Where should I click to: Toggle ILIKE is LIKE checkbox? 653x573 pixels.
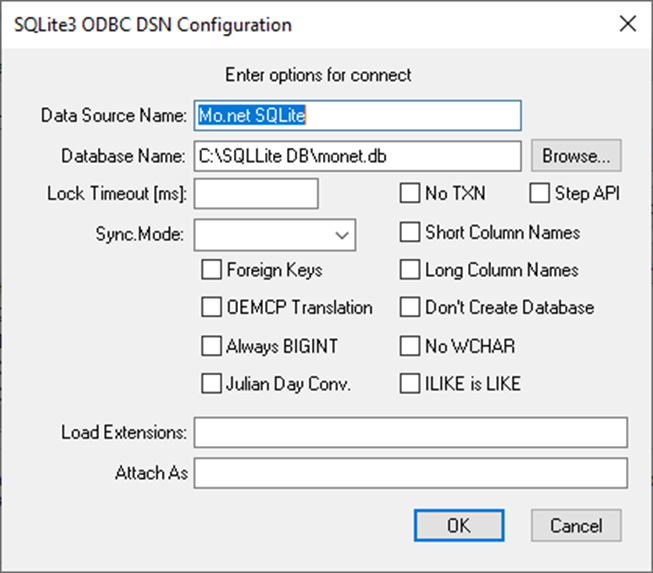410,383
